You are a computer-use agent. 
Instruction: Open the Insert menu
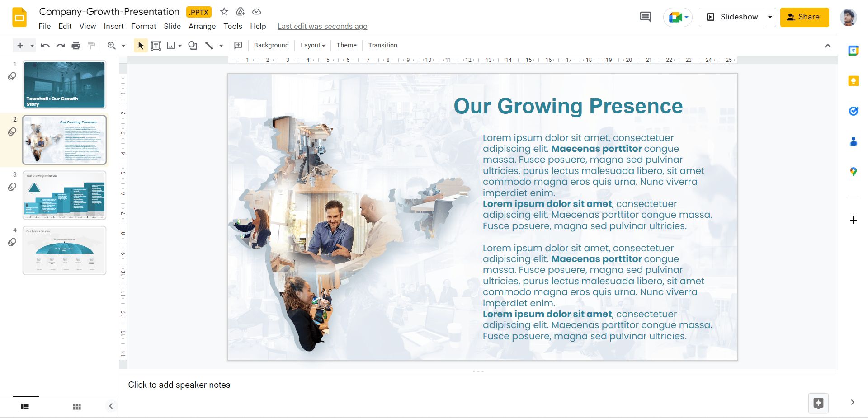point(113,26)
